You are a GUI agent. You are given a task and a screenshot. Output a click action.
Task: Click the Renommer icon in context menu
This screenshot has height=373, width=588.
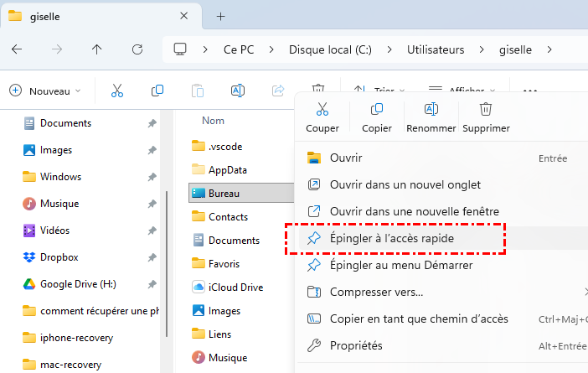(431, 110)
